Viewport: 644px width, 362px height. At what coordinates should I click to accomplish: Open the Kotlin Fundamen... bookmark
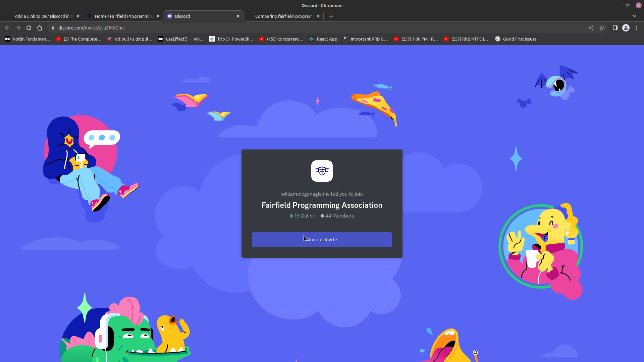click(28, 39)
